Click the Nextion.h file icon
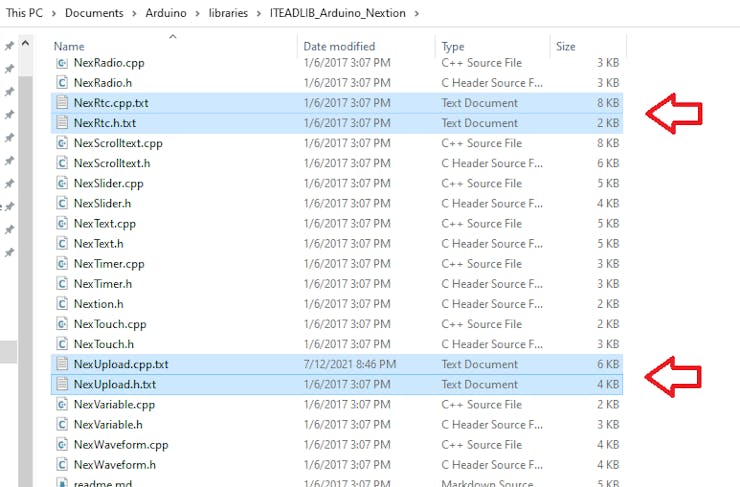This screenshot has height=487, width=740. (62, 304)
